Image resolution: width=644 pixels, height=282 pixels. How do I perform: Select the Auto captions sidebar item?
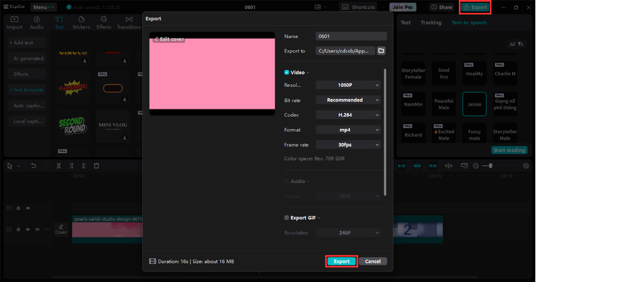tap(27, 106)
